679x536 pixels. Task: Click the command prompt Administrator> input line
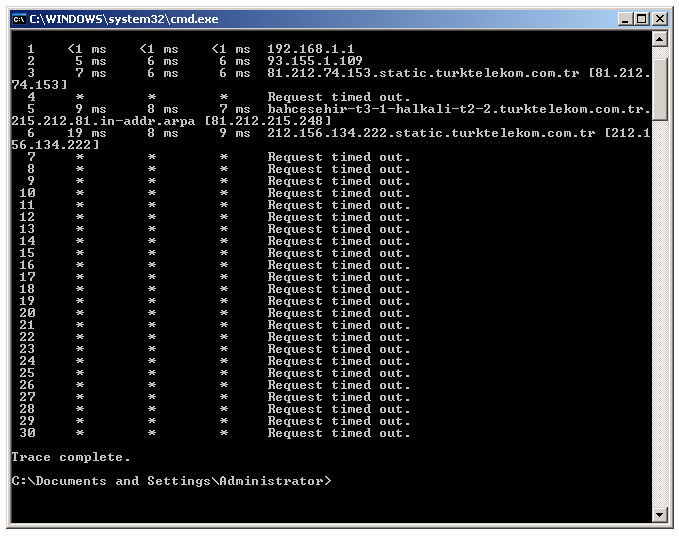coord(171,481)
